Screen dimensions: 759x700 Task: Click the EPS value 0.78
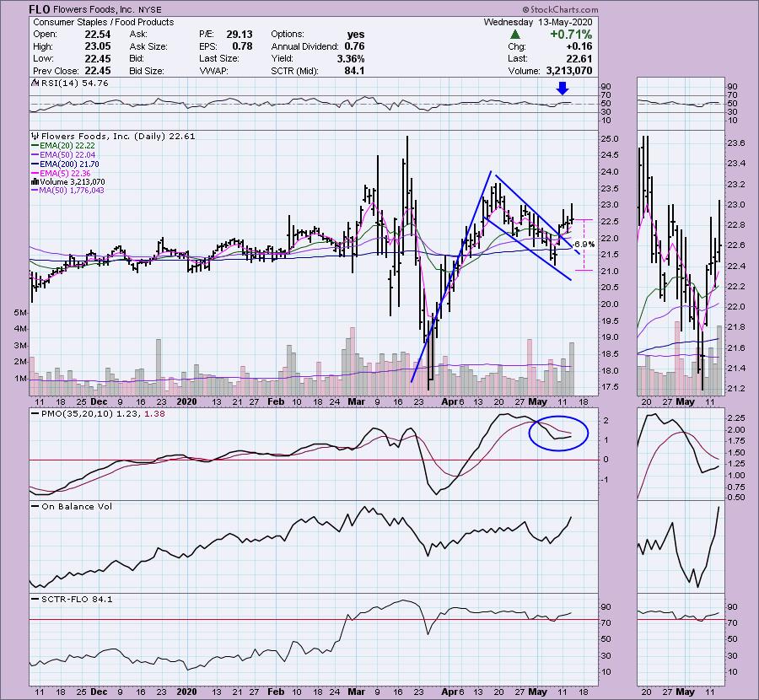(x=242, y=46)
